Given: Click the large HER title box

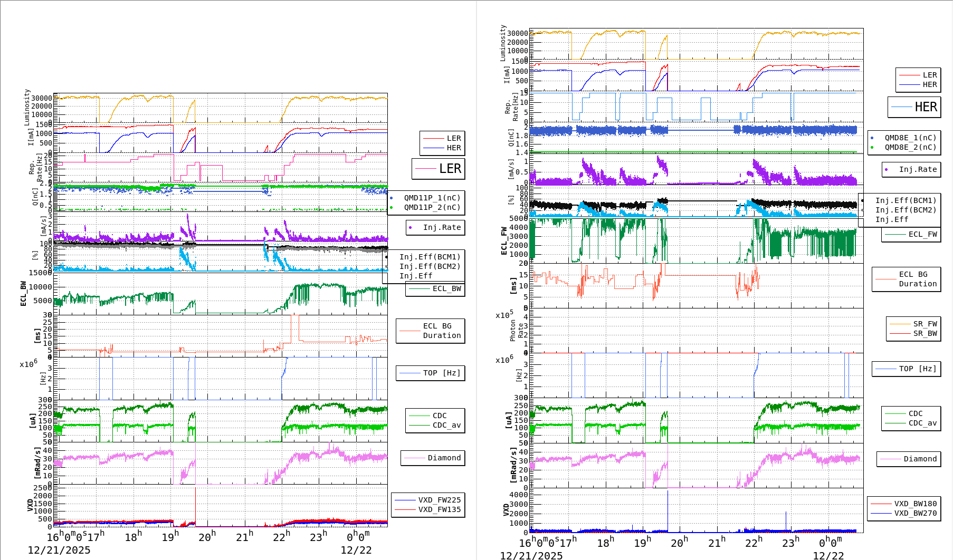Looking at the screenshot, I should (914, 107).
